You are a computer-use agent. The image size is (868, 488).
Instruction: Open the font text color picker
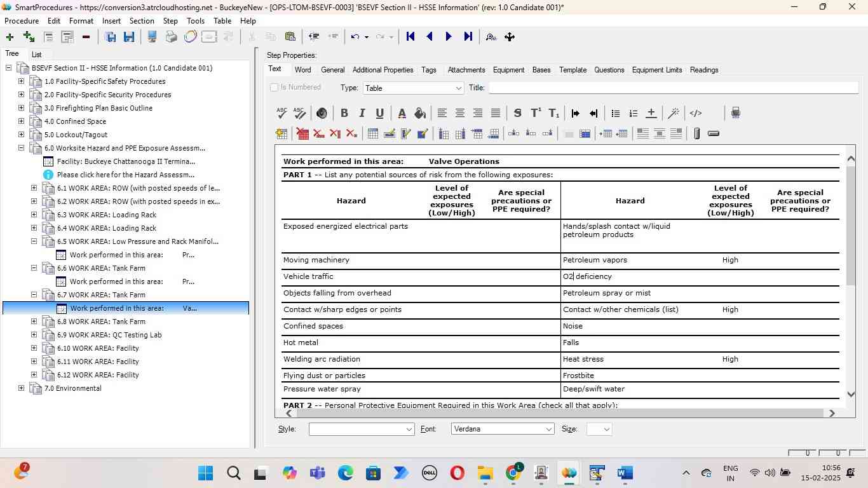click(402, 113)
